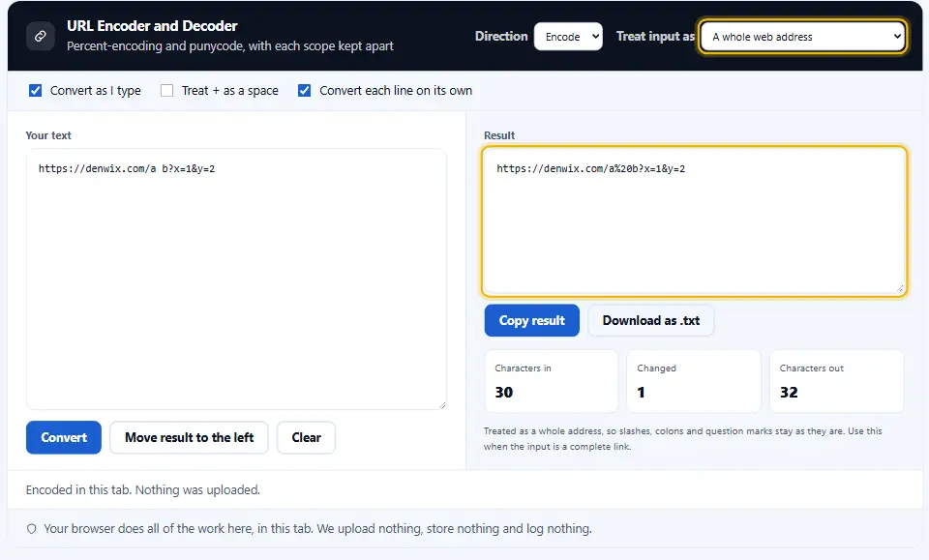Screen dimensions: 929x560
Task: Click the Characters out value 32
Action: (789, 393)
